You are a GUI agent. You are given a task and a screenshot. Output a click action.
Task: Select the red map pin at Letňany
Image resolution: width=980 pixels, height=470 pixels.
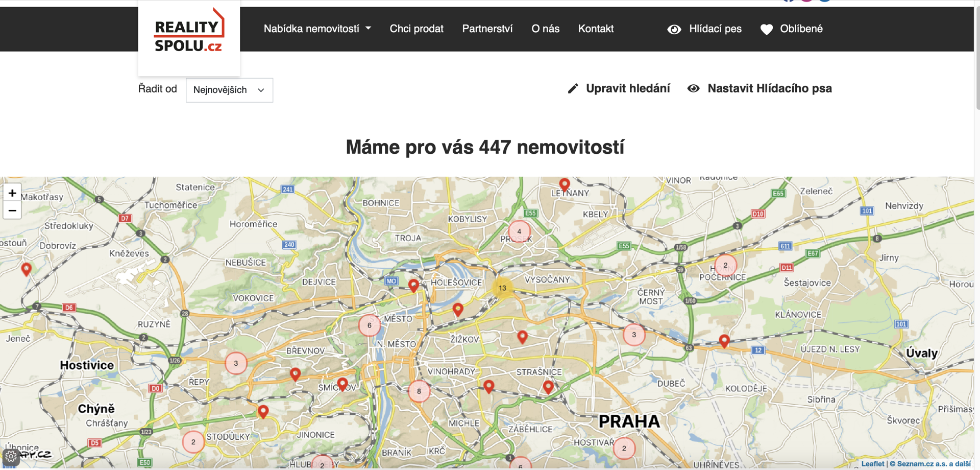[564, 184]
